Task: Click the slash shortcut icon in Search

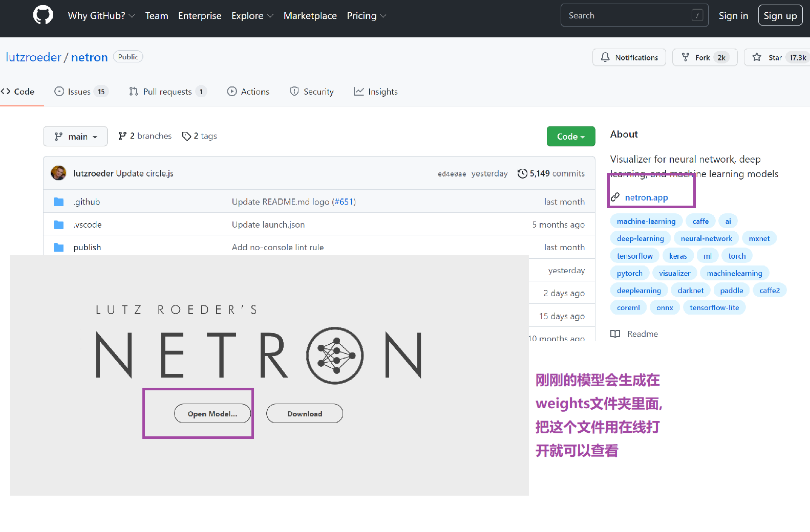Action: click(x=697, y=15)
